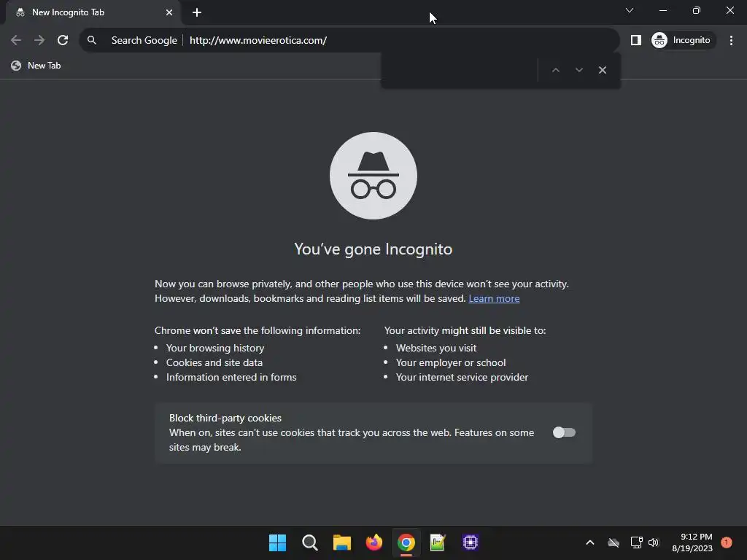The image size is (747, 560).
Task: Click the find bar text field
Action: [461, 70]
